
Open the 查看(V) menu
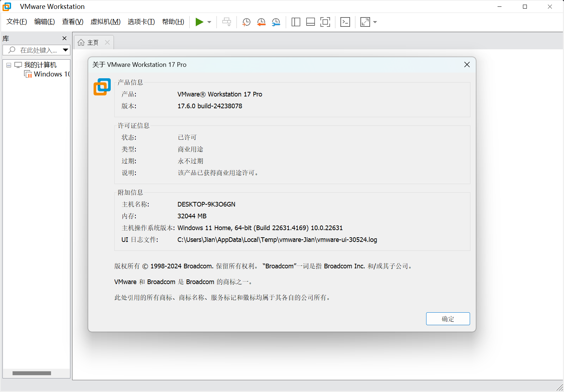[73, 22]
